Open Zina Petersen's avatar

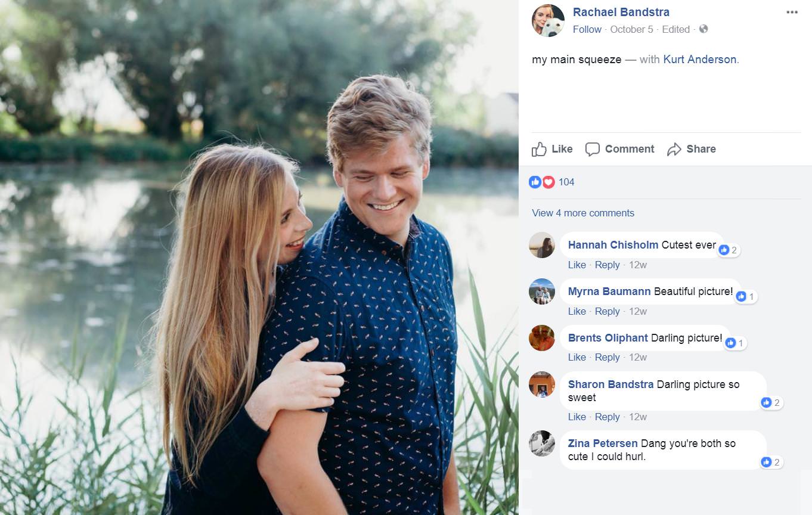[x=542, y=443]
